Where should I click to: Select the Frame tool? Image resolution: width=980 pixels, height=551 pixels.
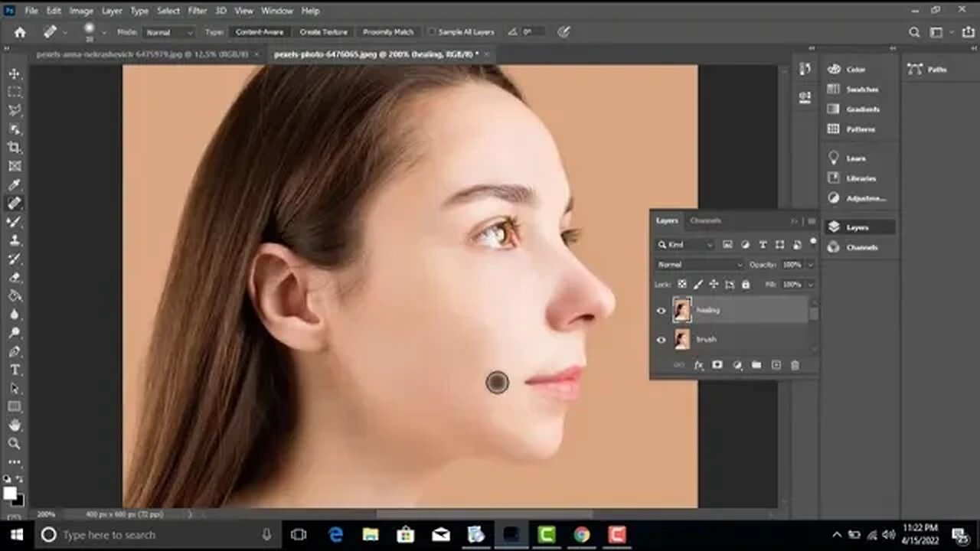15,166
